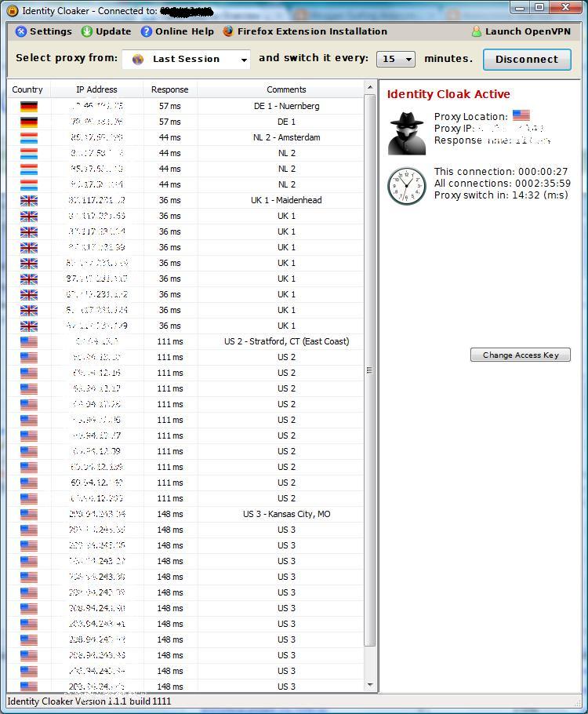Click the All connections timer text
Screen dimensions: 588x714
[502, 184]
